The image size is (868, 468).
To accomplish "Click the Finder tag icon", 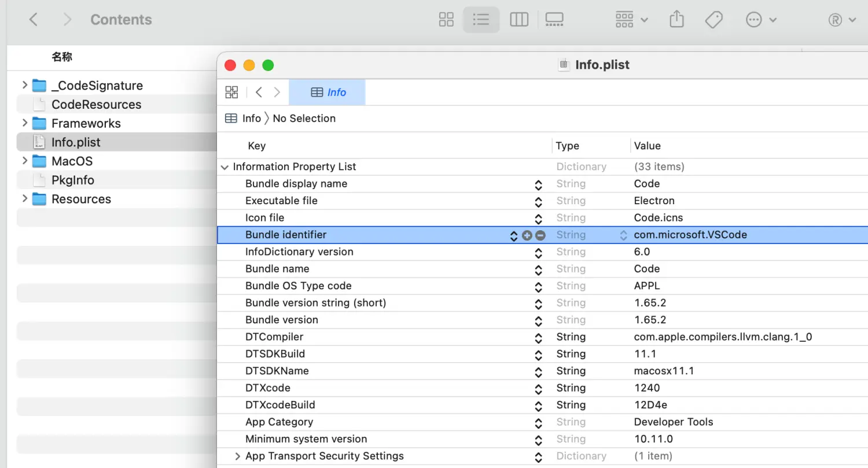I will [714, 20].
